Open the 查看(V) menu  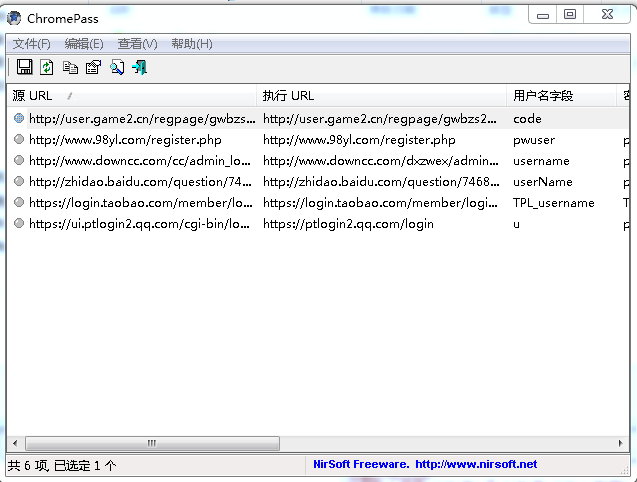tap(137, 44)
